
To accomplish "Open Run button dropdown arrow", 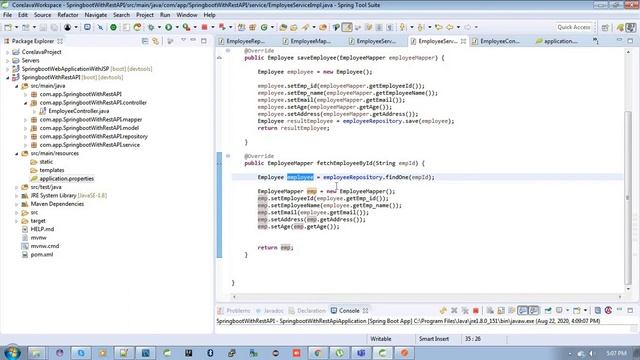I will (x=177, y=27).
